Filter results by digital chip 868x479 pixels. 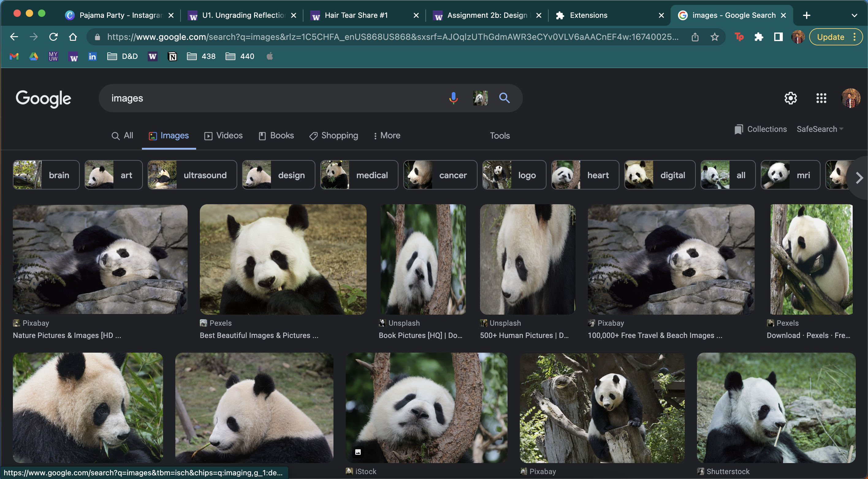tap(659, 175)
